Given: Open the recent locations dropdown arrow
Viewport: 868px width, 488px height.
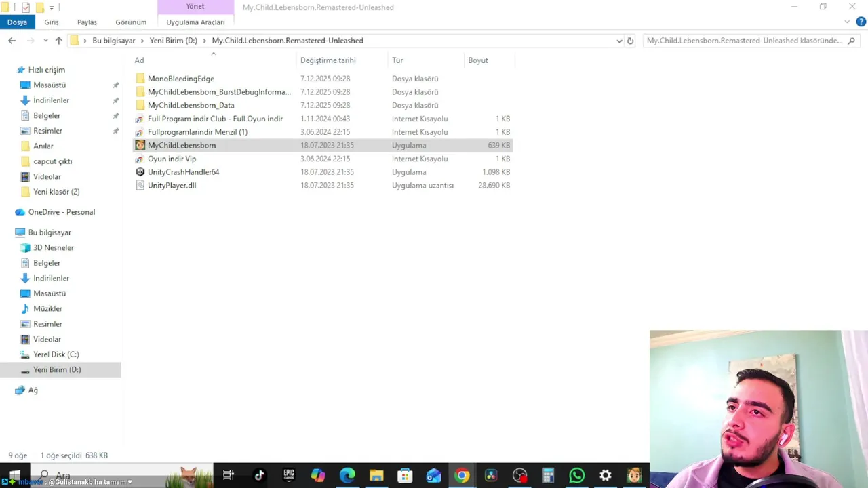Looking at the screenshot, I should (45, 41).
